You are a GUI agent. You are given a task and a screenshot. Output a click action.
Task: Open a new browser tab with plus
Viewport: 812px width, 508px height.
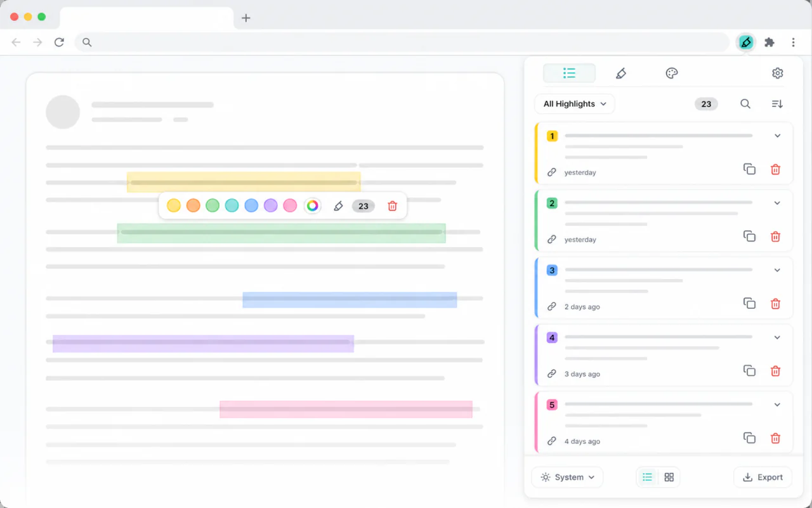[246, 18]
